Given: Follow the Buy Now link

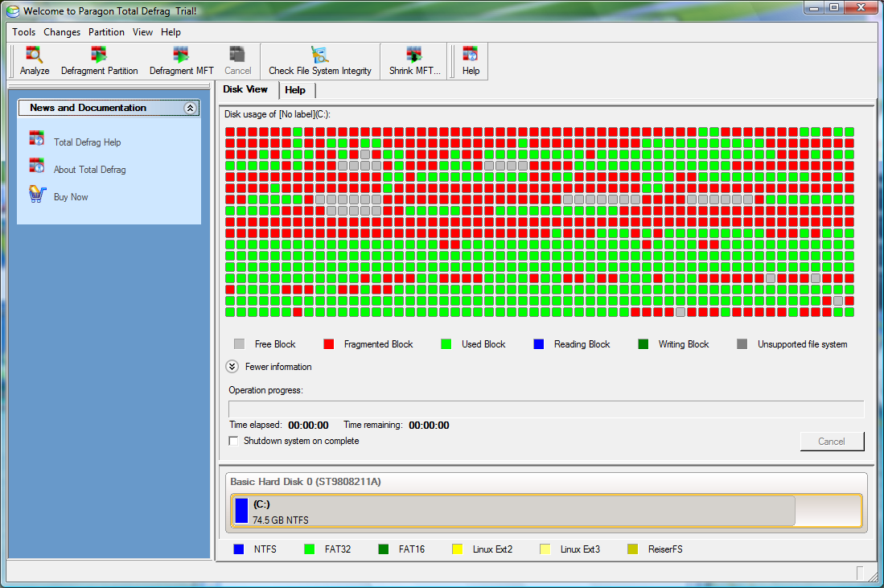Looking at the screenshot, I should pos(71,197).
